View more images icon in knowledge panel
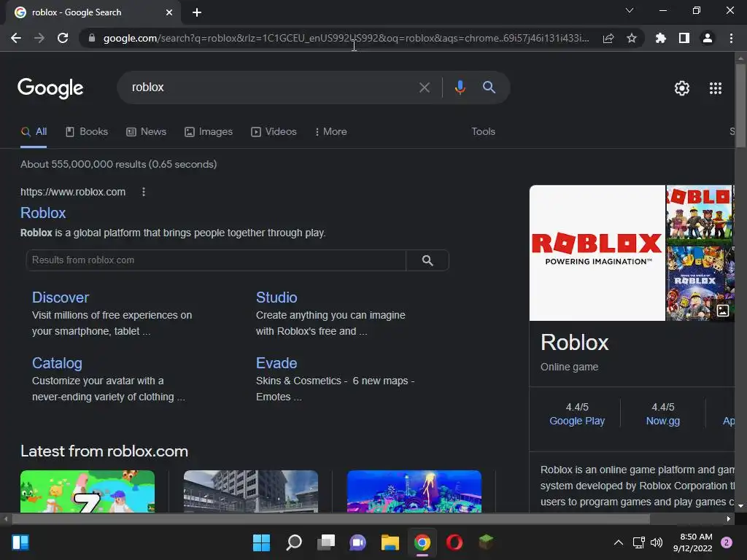This screenshot has height=560, width=747. pos(723,311)
